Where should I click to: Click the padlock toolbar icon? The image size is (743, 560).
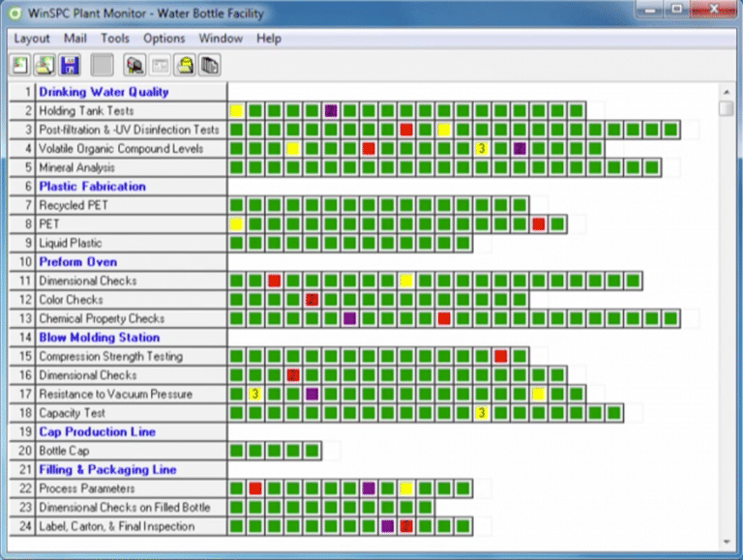pos(185,66)
